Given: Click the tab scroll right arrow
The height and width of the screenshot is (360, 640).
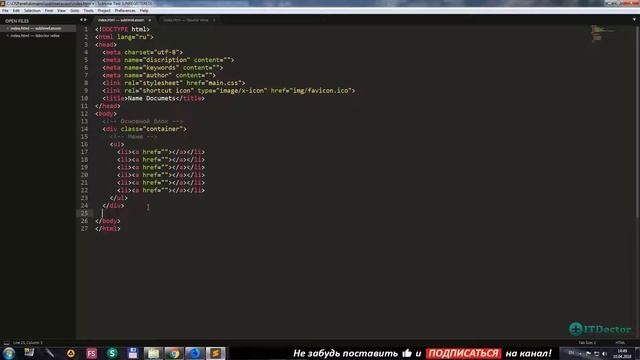Looking at the screenshot, I should [x=85, y=20].
